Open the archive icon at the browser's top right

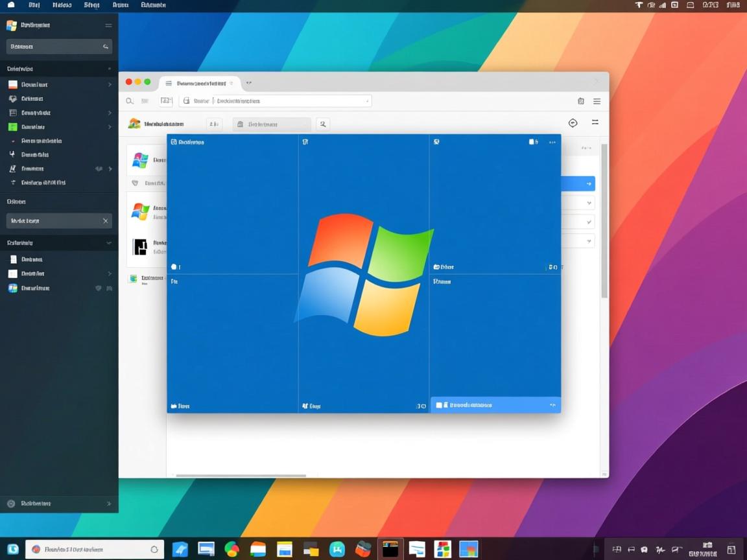[580, 100]
